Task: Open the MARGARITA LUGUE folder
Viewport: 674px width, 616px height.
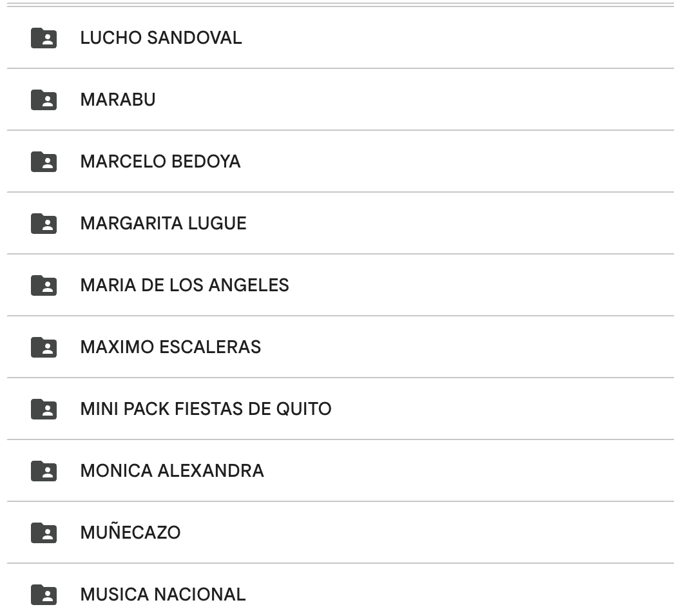Action: tap(163, 224)
